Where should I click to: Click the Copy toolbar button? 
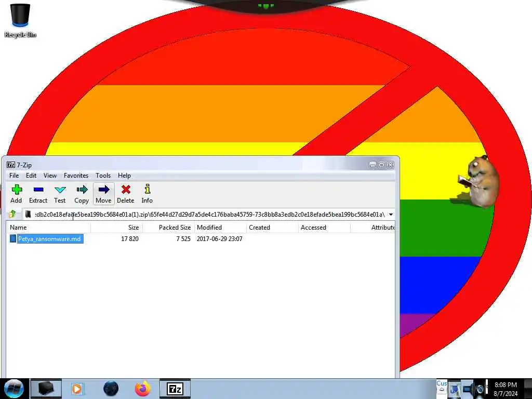(82, 194)
